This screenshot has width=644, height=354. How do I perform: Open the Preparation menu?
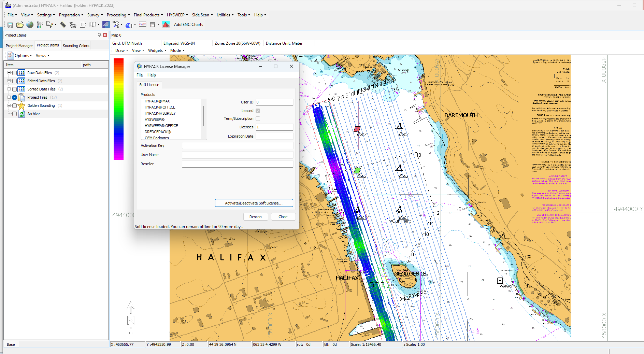(71, 15)
